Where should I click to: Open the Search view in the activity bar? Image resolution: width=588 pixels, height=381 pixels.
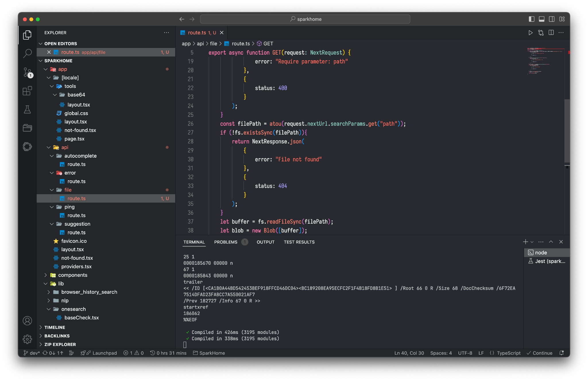pyautogui.click(x=27, y=53)
